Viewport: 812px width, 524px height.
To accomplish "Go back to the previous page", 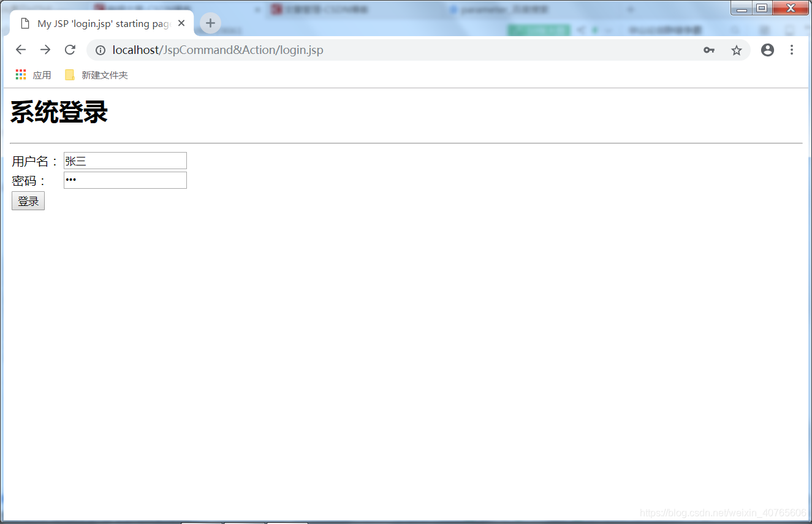I will (x=21, y=50).
